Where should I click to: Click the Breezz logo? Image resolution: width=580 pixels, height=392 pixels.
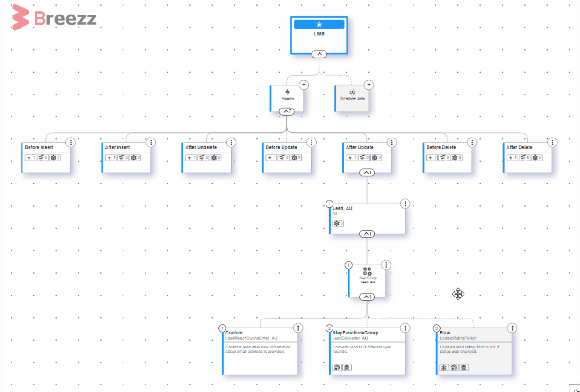(54, 18)
